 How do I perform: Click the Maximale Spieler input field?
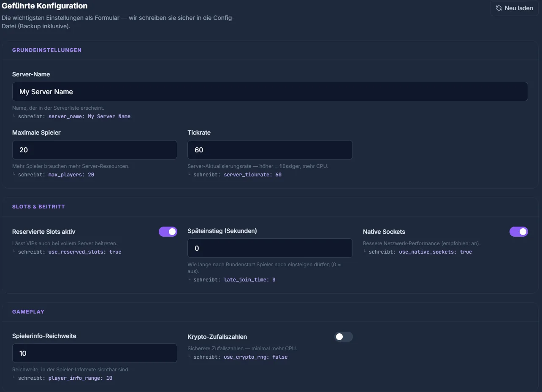tap(95, 150)
